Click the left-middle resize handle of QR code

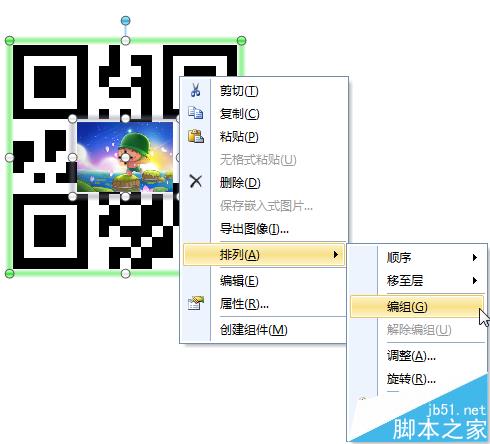tap(10, 157)
